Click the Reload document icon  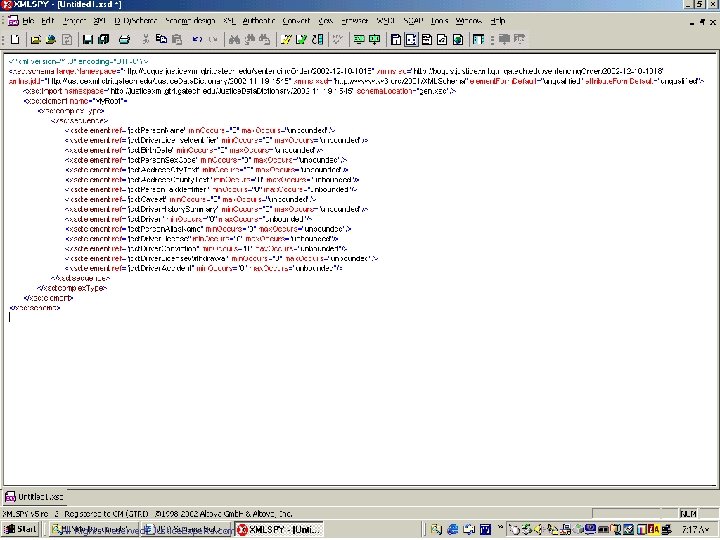(67, 39)
